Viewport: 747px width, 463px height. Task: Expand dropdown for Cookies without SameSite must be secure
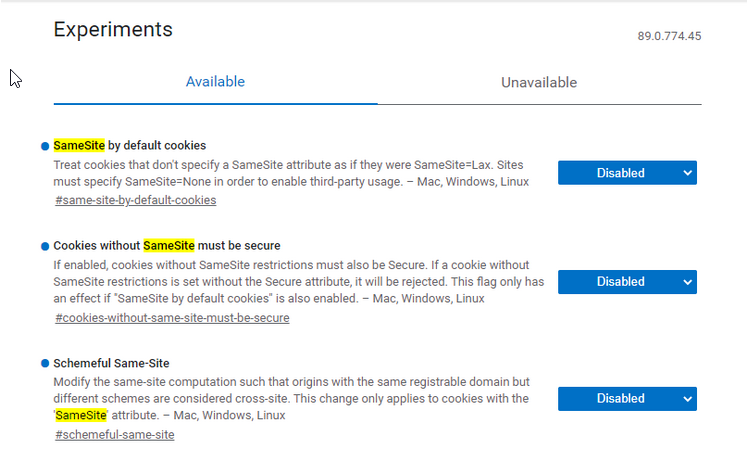[627, 282]
